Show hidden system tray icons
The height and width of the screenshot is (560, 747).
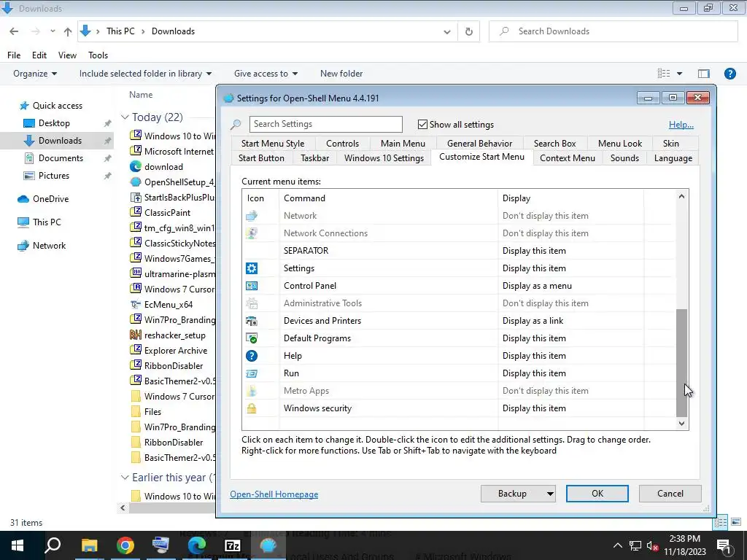pos(617,545)
